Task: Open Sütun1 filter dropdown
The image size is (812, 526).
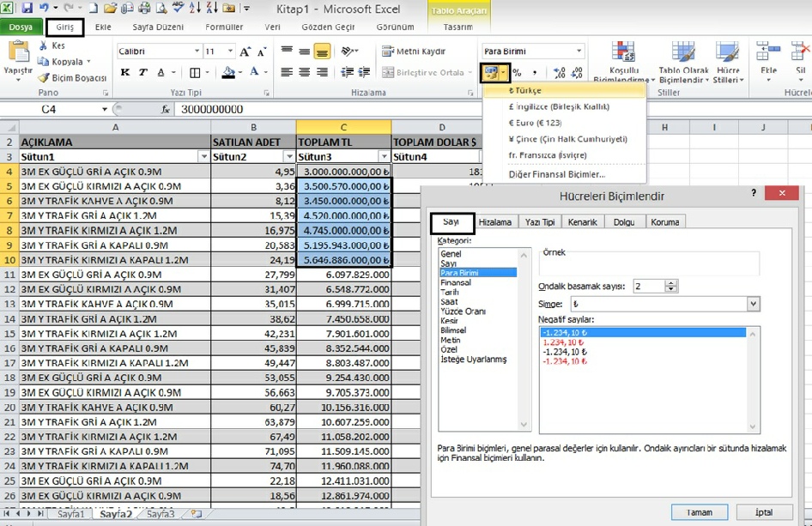Action: (203, 156)
